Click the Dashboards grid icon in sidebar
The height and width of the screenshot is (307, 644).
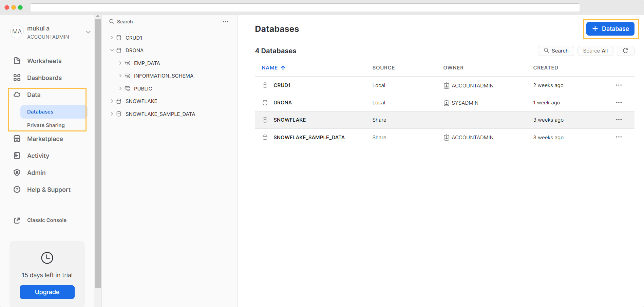click(x=17, y=78)
